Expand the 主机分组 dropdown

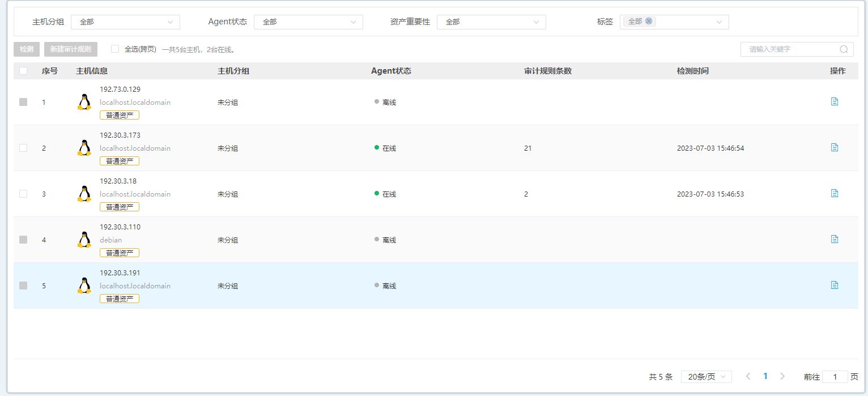tap(125, 22)
